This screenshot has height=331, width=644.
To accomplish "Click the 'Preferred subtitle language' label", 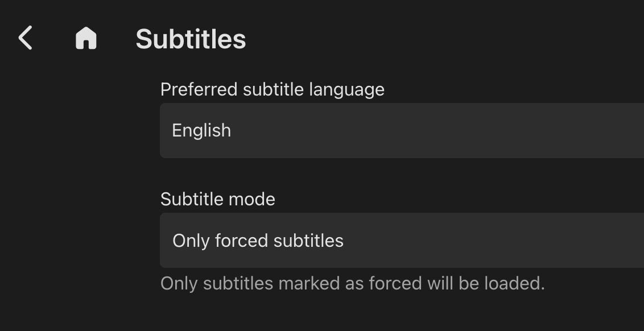I will [272, 89].
